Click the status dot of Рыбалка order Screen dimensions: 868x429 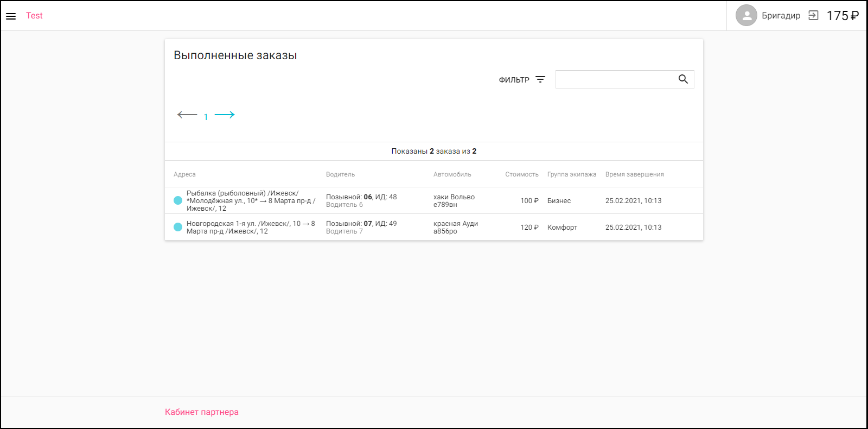click(178, 200)
